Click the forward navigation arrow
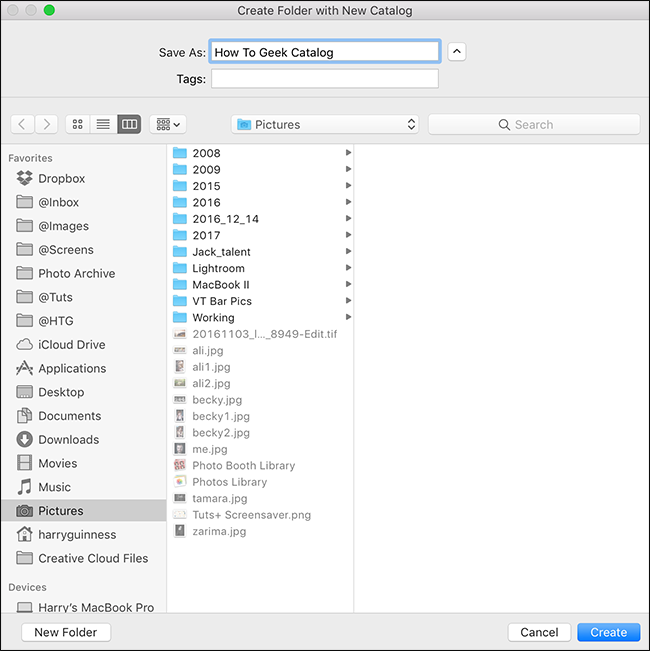The height and width of the screenshot is (651, 650). (47, 125)
